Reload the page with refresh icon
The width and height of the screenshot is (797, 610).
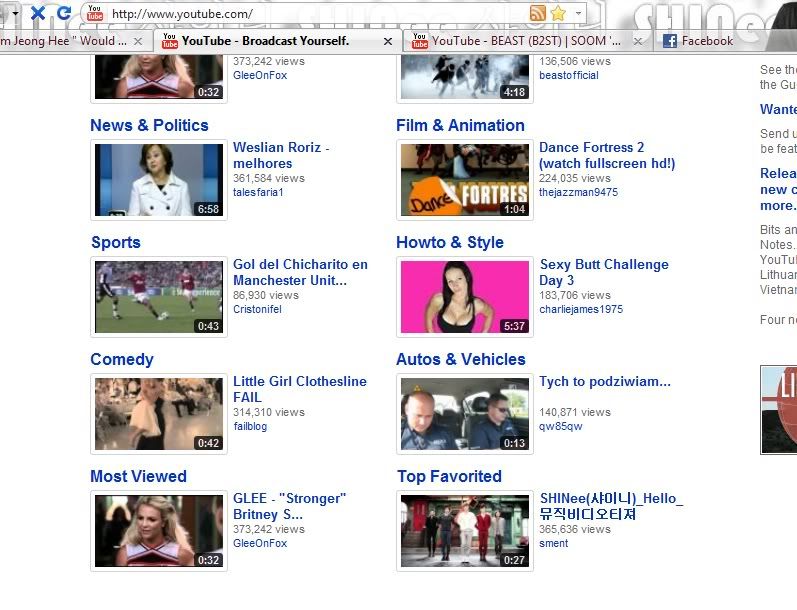pyautogui.click(x=64, y=13)
